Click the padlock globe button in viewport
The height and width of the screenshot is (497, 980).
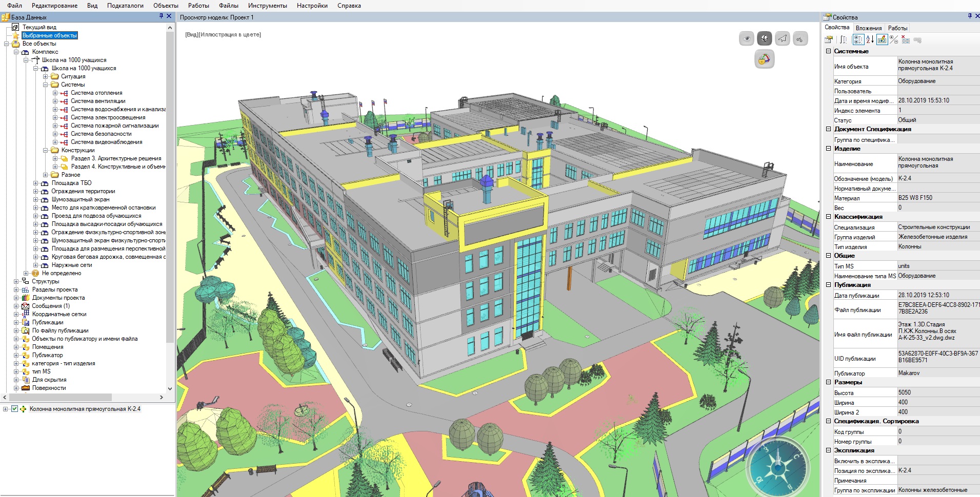(x=764, y=59)
